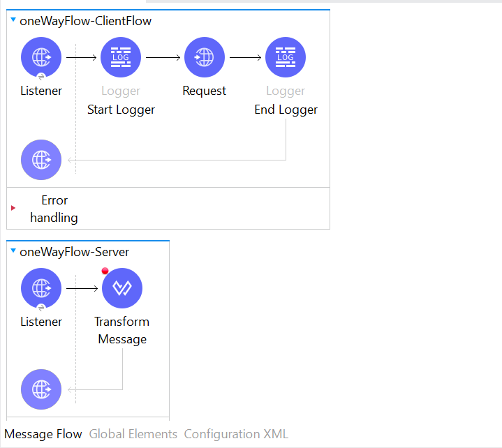This screenshot has width=502, height=448.
Task: Switch to the Global Elements tab
Action: coord(133,434)
